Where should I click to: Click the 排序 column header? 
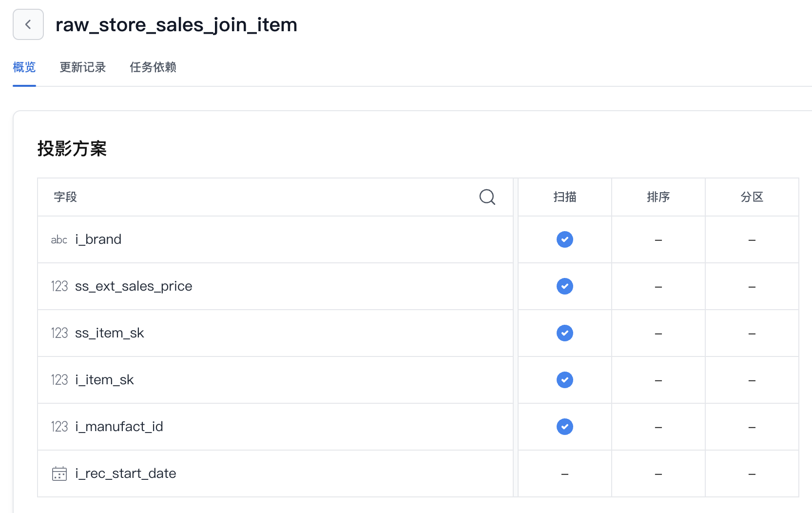(x=658, y=197)
